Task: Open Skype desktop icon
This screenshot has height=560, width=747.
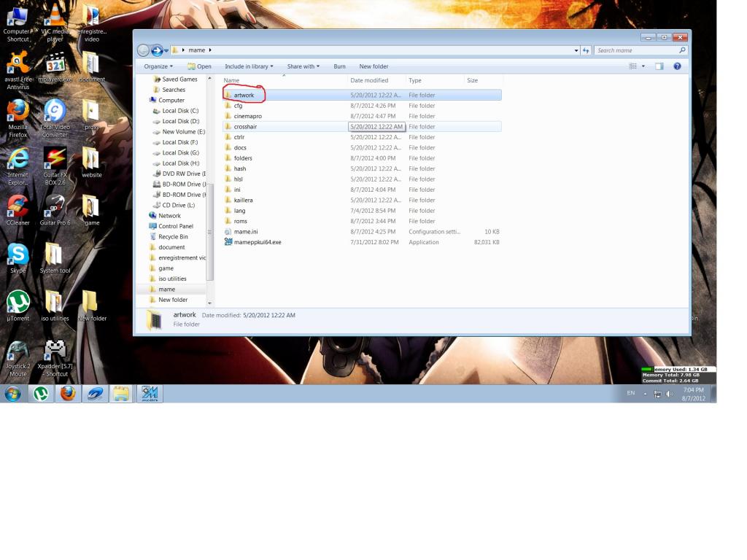Action: [18, 258]
